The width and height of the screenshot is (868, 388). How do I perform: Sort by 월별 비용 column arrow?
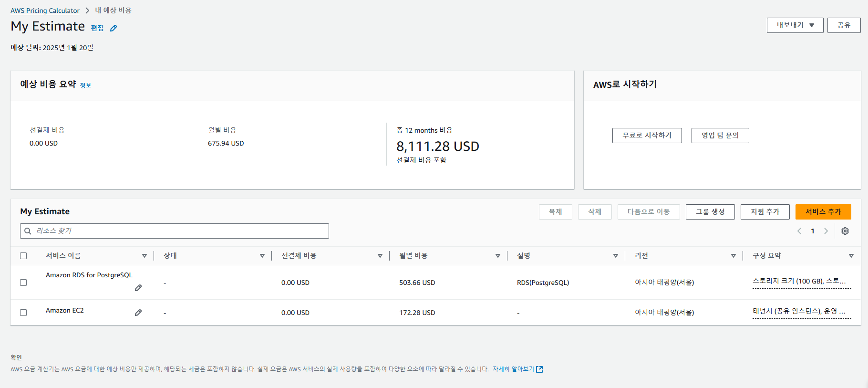click(x=498, y=256)
